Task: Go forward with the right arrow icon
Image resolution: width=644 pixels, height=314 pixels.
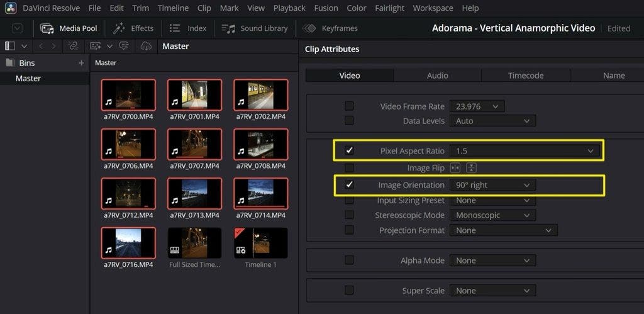Action: click(x=53, y=47)
